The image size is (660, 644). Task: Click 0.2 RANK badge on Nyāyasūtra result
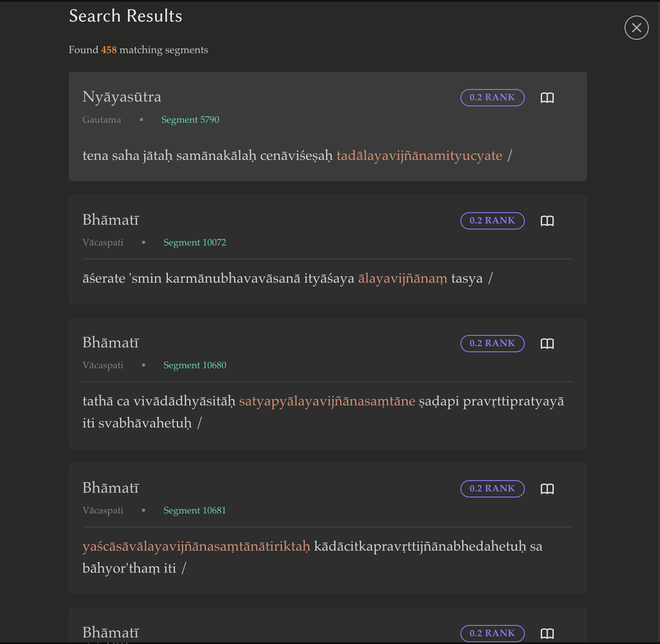pos(492,98)
